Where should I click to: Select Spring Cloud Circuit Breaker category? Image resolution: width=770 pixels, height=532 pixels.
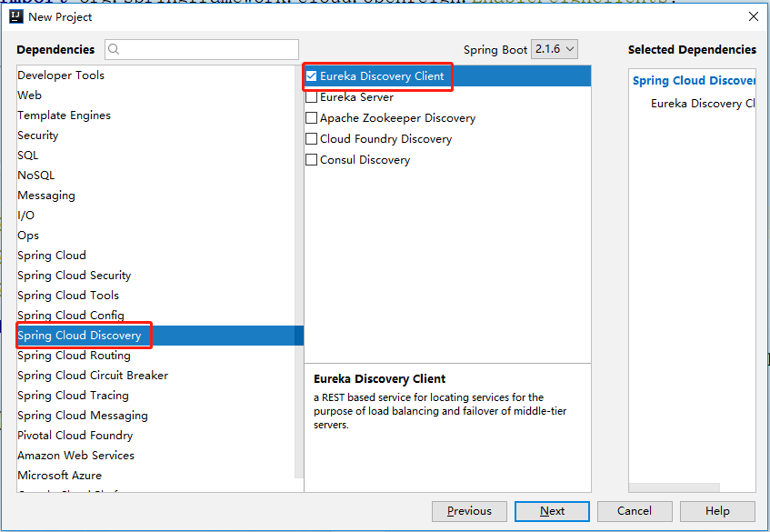[155, 376]
